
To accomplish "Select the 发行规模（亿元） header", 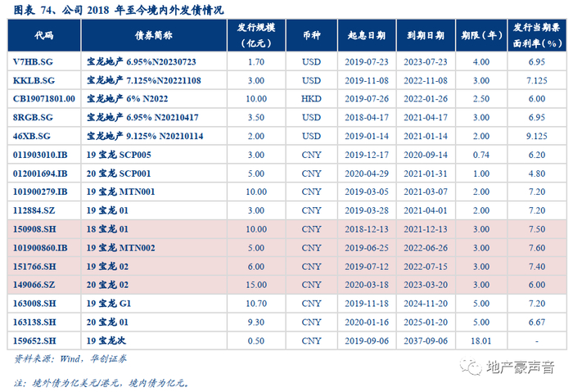I will [x=256, y=35].
